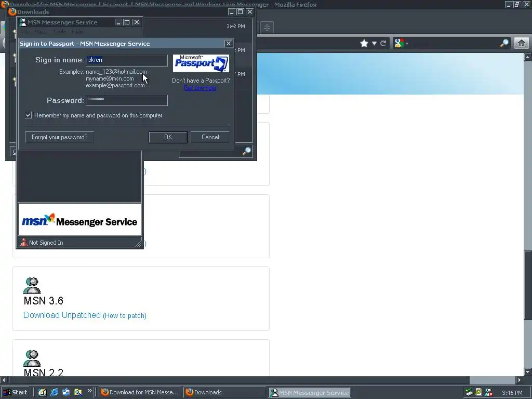
Task: Click the Not Signed In status icon
Action: [24, 242]
